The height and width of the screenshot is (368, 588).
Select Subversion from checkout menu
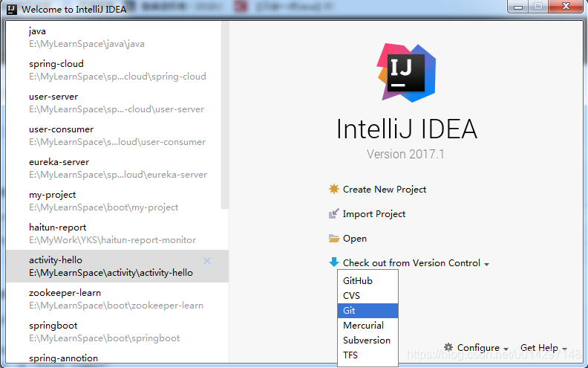tap(367, 340)
